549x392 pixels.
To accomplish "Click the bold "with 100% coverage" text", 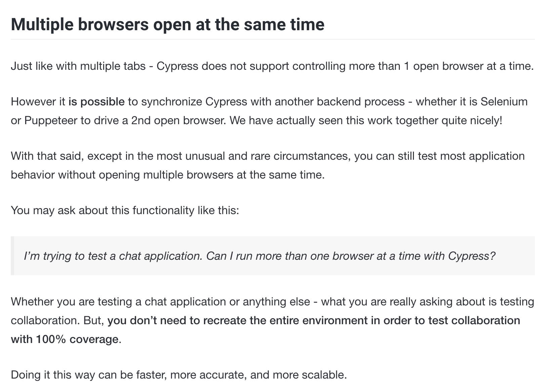I will coord(65,339).
